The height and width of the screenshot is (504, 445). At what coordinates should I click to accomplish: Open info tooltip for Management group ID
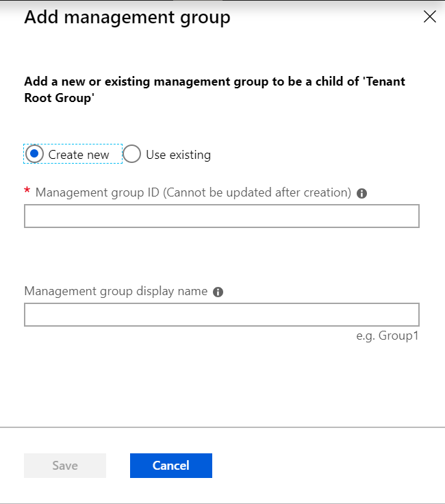[x=362, y=194]
